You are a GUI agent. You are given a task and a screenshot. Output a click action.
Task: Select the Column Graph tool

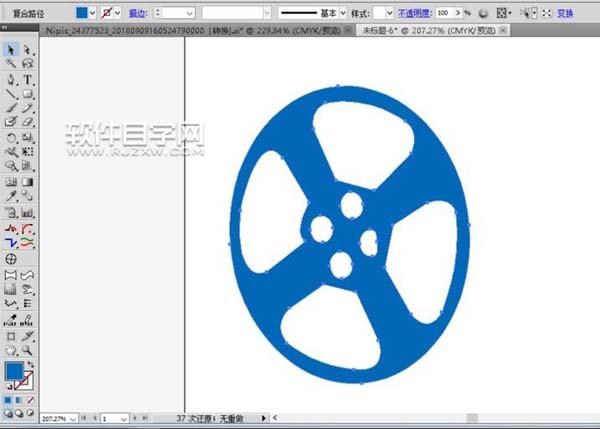pyautogui.click(x=27, y=212)
